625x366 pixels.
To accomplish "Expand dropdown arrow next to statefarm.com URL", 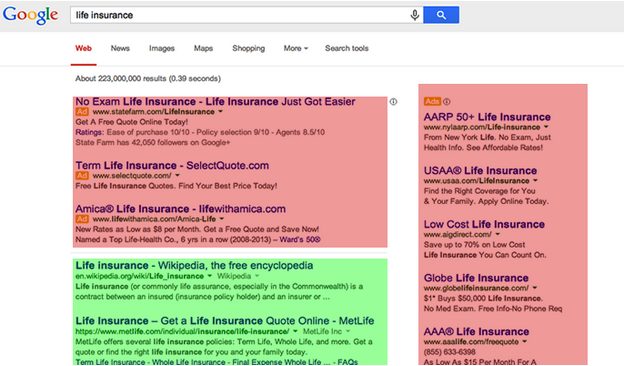I will pyautogui.click(x=220, y=112).
